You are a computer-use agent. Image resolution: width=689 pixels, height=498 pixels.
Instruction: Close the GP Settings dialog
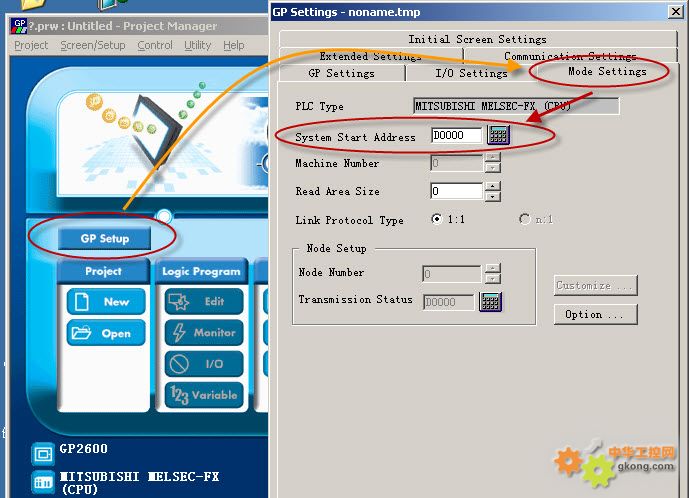[x=675, y=11]
